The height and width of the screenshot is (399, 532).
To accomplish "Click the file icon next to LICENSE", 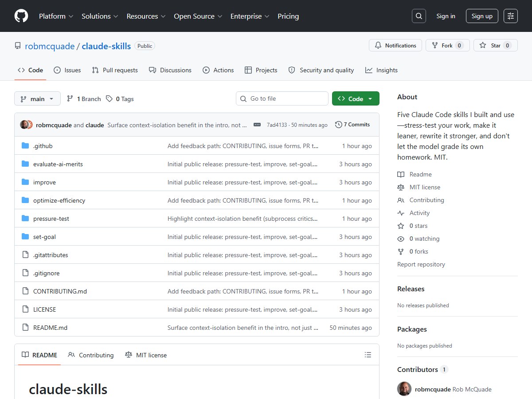I will click(x=25, y=309).
